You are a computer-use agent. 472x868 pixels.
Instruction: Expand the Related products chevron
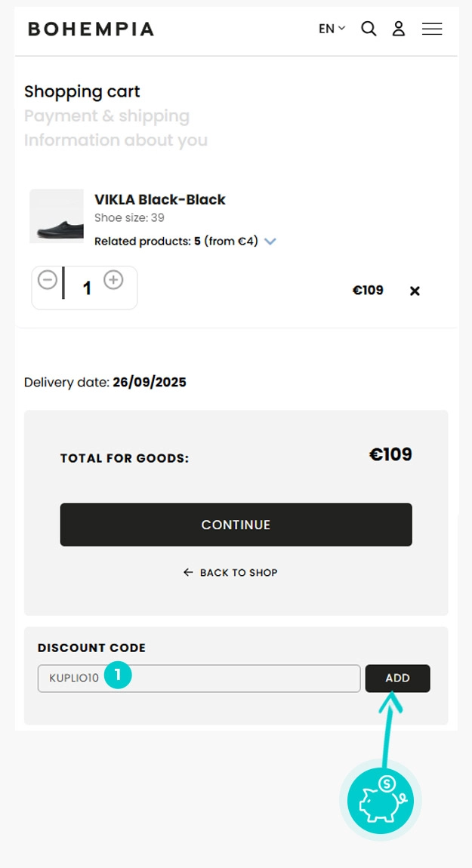click(270, 242)
